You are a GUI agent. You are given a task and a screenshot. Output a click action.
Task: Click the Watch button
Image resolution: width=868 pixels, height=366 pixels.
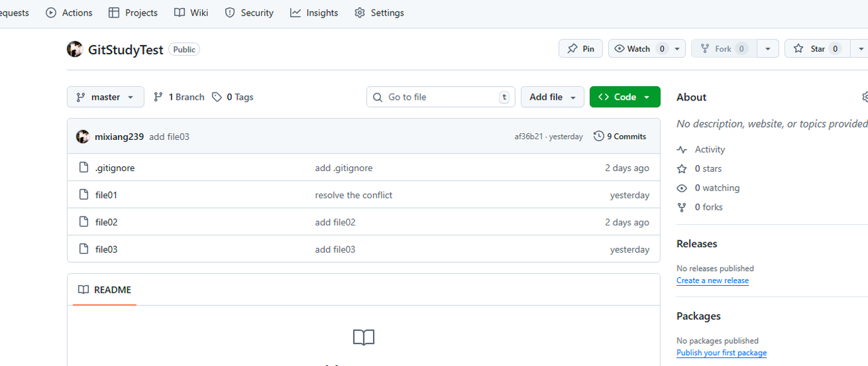[x=638, y=49]
